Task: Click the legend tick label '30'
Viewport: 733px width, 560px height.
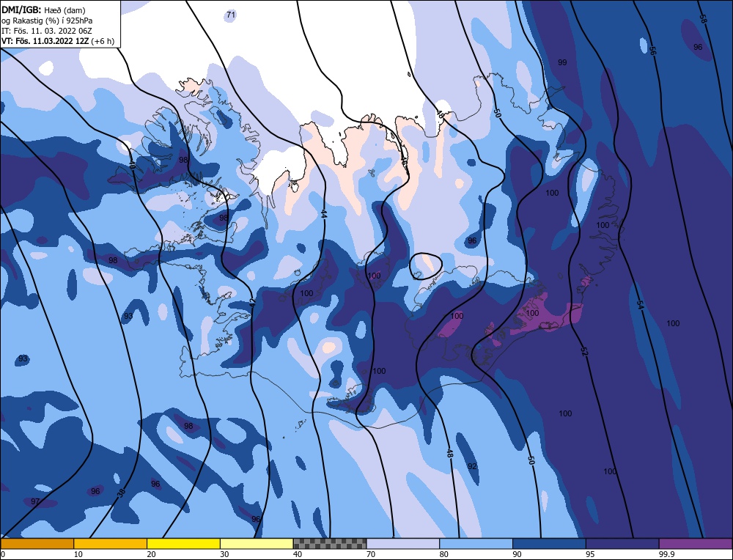Action: point(224,555)
